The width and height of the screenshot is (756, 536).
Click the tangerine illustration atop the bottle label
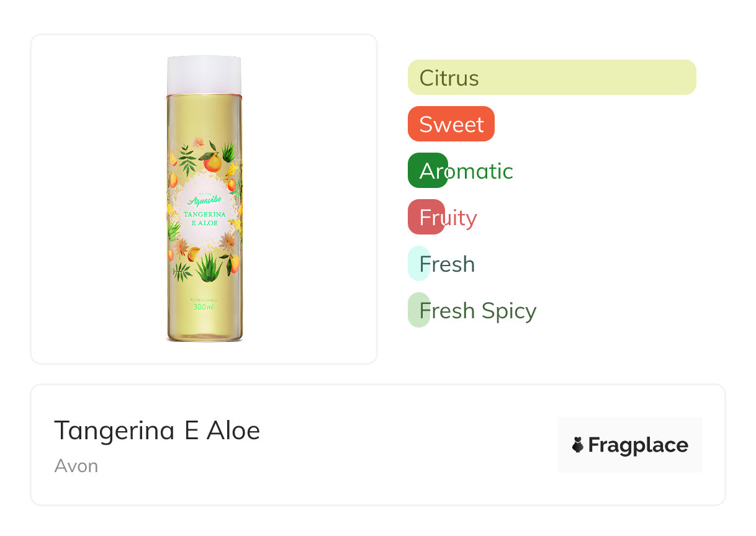pyautogui.click(x=213, y=163)
